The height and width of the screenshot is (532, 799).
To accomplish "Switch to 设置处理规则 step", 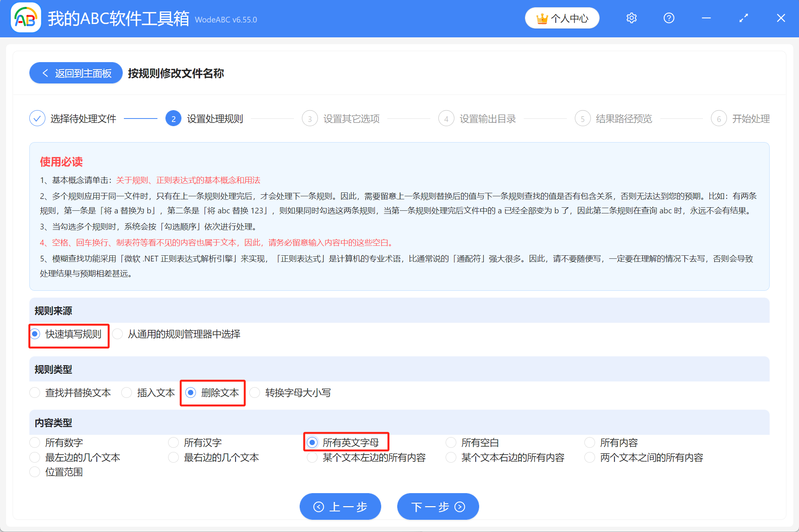I will (173, 118).
